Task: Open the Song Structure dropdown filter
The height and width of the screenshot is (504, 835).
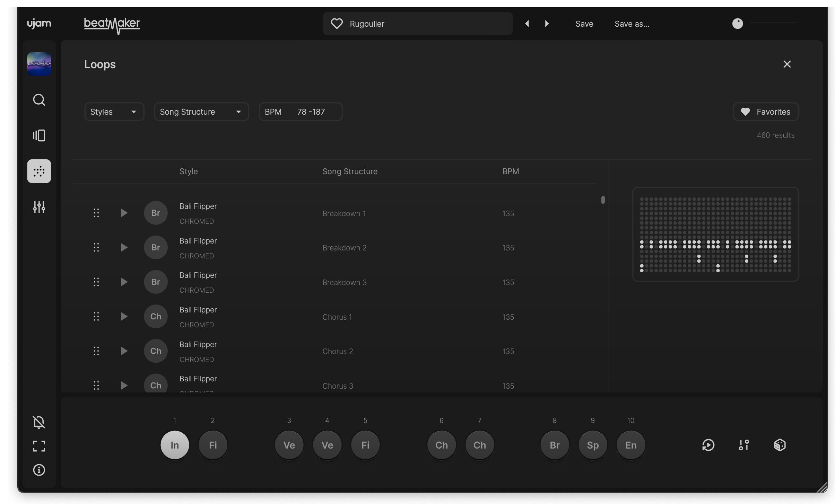Action: click(x=201, y=112)
